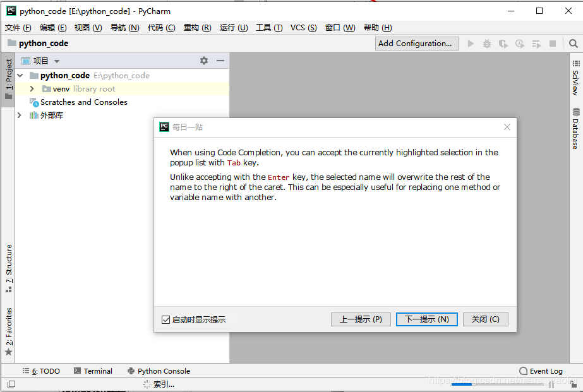Pause indexing background task
Screen dimensions: 583x392
(x=551, y=384)
